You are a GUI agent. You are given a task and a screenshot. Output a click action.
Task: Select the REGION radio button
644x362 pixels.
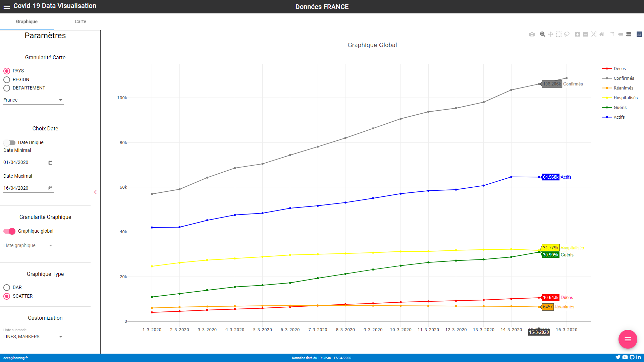point(7,80)
